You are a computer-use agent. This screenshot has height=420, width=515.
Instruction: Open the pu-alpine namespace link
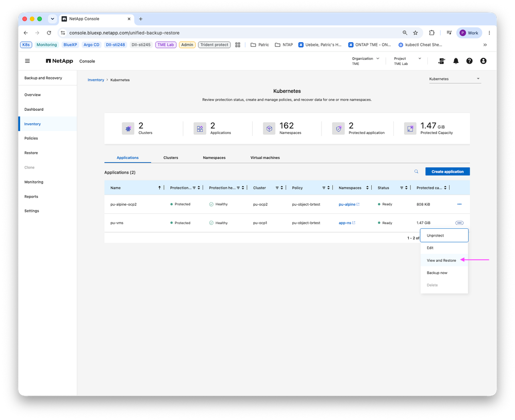pos(347,204)
